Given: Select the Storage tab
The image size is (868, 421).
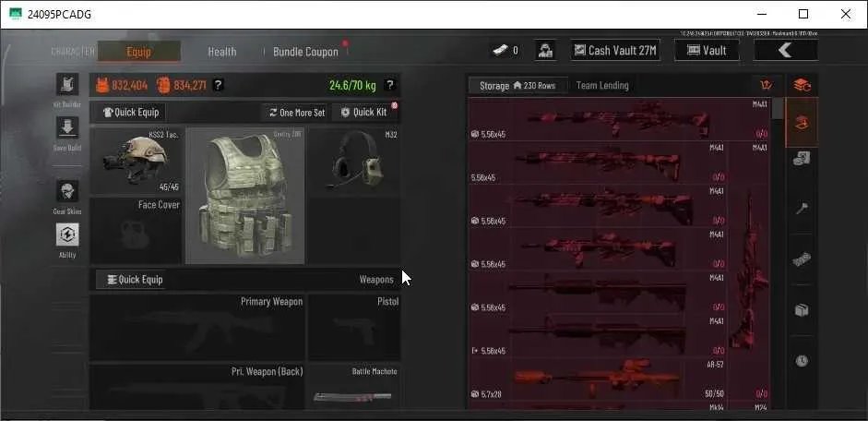Looking at the screenshot, I should pyautogui.click(x=518, y=86).
